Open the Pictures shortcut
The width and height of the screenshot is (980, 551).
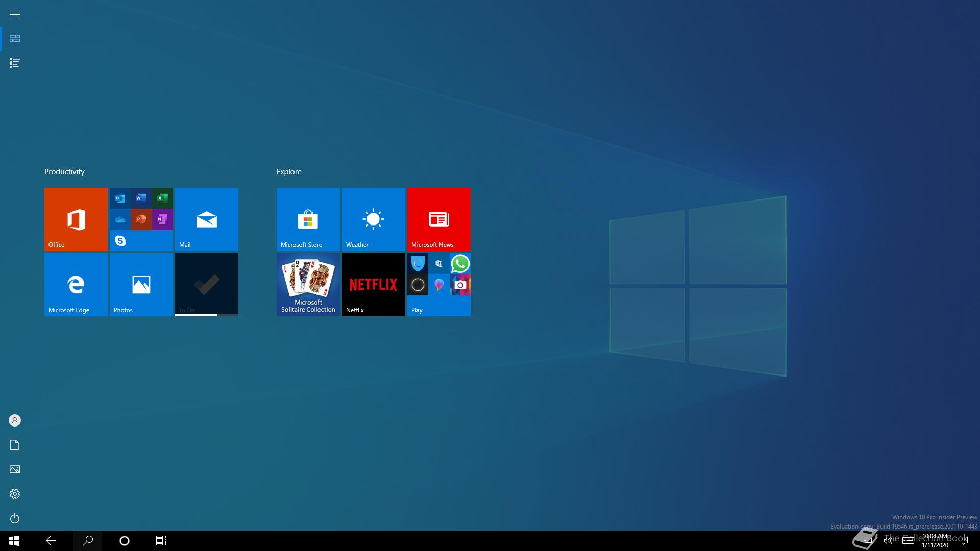[x=15, y=469]
